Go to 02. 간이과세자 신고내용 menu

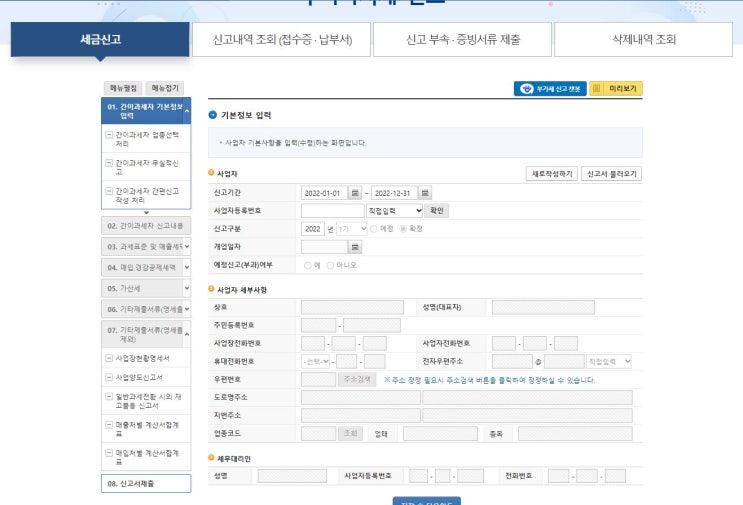click(x=146, y=226)
